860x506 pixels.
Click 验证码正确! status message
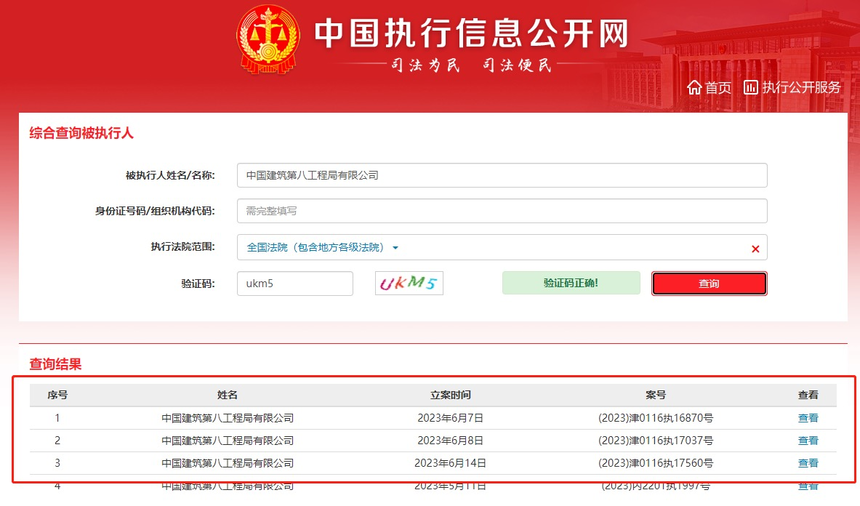click(x=571, y=283)
